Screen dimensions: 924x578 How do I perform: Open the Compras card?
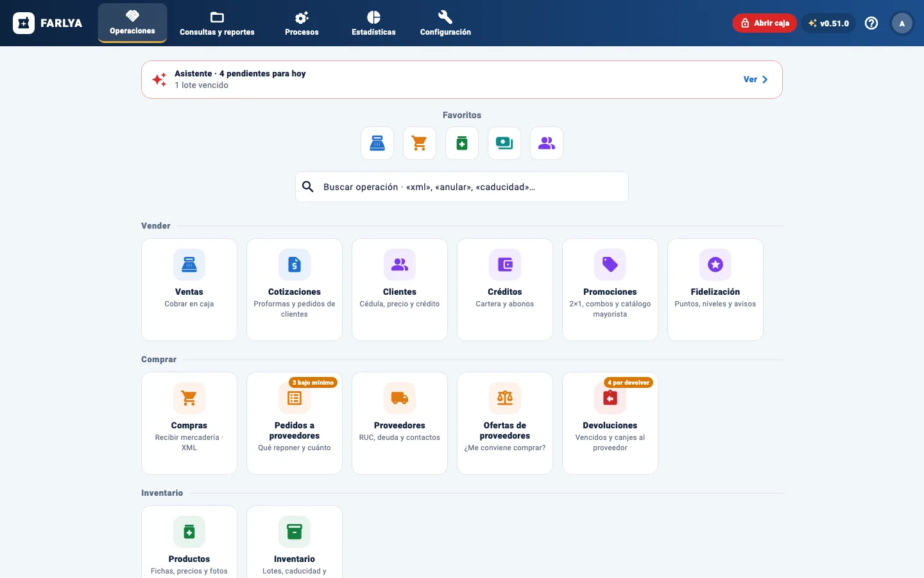pyautogui.click(x=189, y=423)
